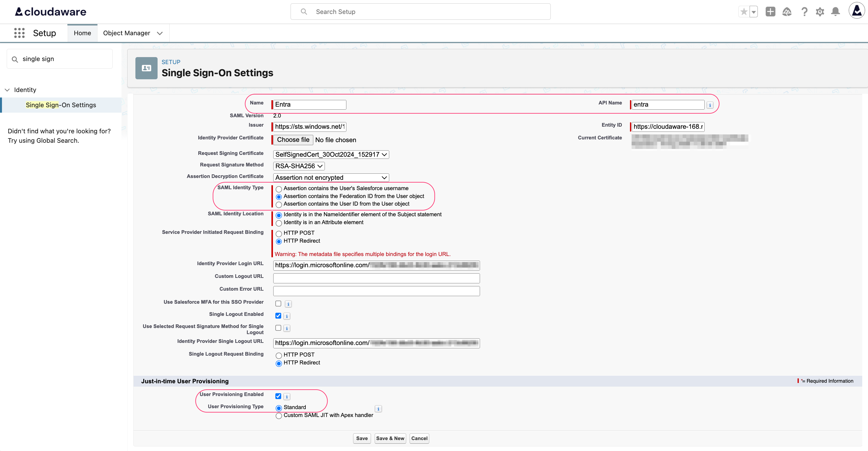The image size is (868, 451).
Task: Select Assertion contains the User's Salesforce username
Action: [278, 189]
